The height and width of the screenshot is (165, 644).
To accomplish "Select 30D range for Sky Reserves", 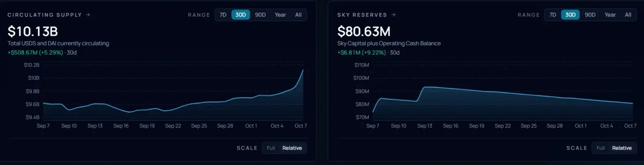I will (570, 15).
